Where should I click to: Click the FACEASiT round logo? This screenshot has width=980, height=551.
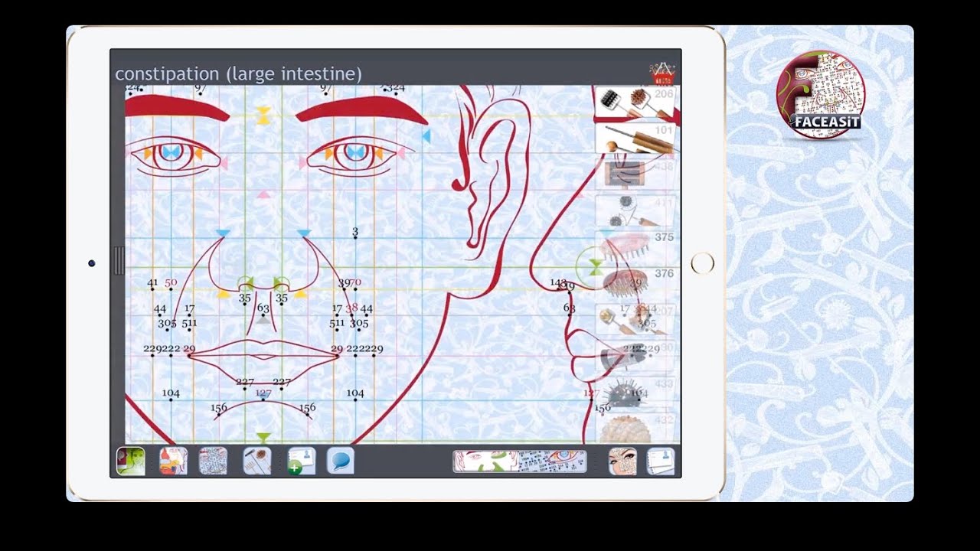pyautogui.click(x=821, y=95)
